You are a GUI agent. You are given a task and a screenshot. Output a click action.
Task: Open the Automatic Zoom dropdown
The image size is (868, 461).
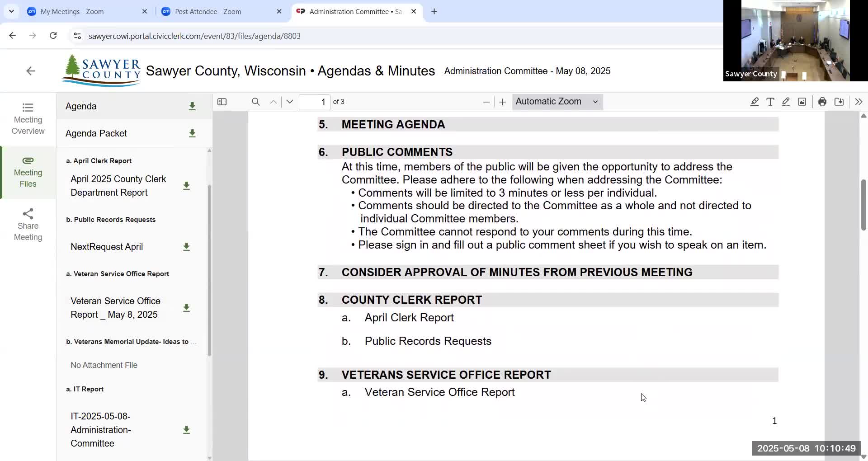[x=557, y=102]
